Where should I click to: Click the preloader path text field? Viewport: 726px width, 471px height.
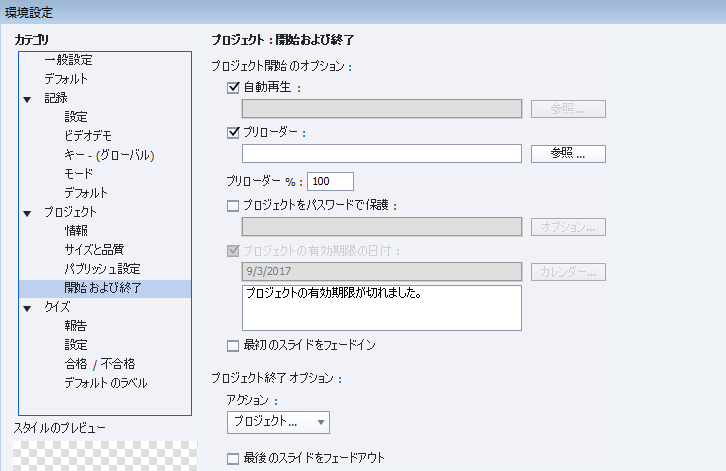point(382,153)
